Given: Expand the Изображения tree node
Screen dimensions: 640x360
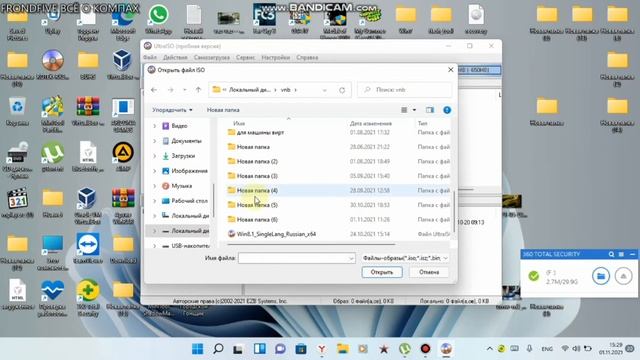Looking at the screenshot, I should coord(155,171).
